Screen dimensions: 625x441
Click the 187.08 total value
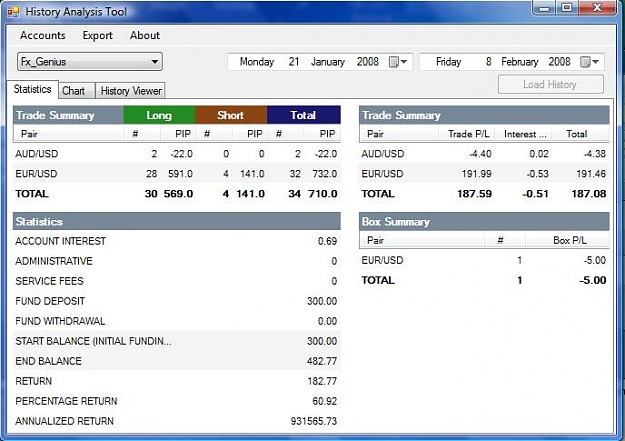click(x=589, y=194)
